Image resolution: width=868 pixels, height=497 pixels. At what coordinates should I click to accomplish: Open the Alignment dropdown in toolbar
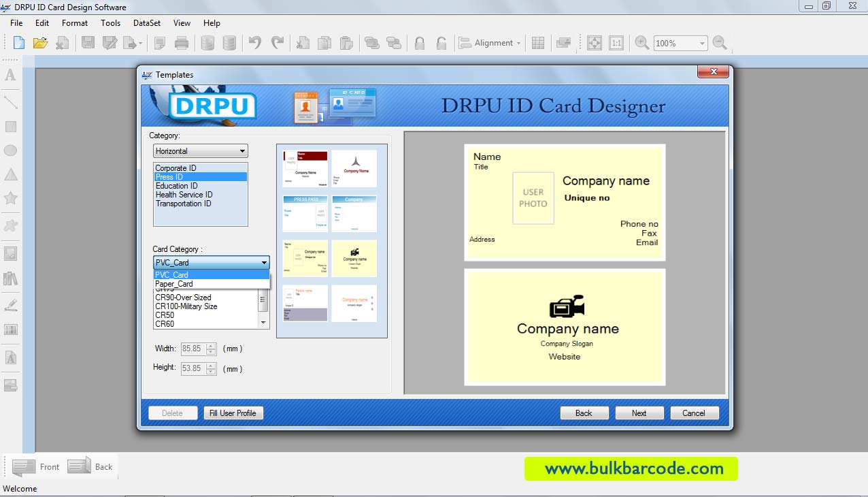point(490,43)
